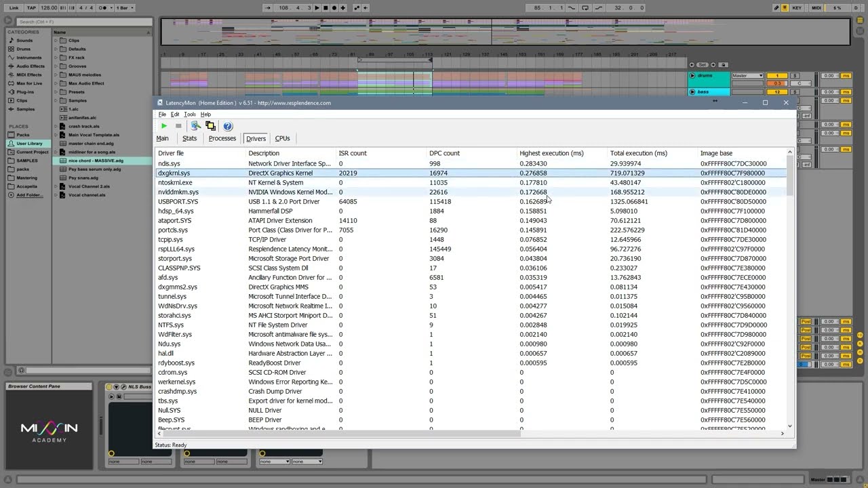The height and width of the screenshot is (488, 868).
Task: Click the LatencyMon vertical scrollbar thumb
Action: pos(789,176)
